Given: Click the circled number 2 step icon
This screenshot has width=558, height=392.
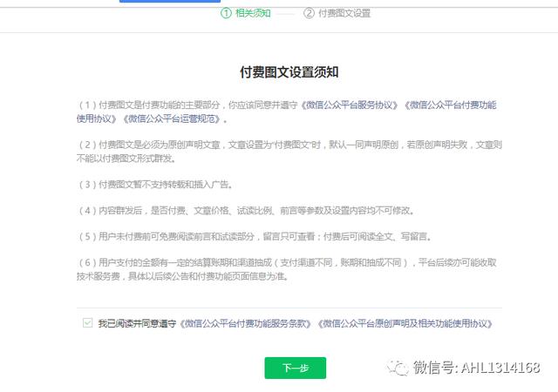Looking at the screenshot, I should pyautogui.click(x=309, y=13).
